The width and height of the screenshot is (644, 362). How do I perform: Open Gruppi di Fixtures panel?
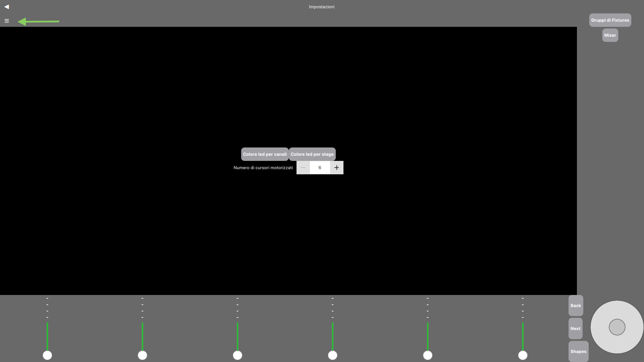[610, 20]
